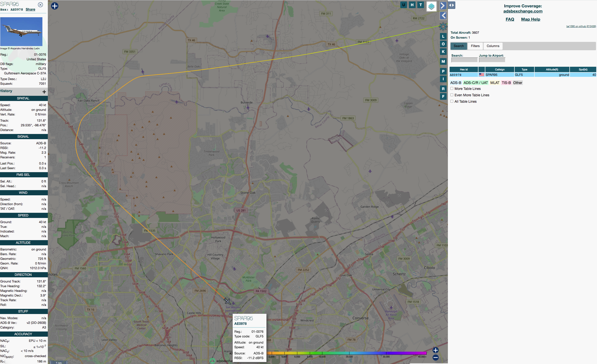The width and height of the screenshot is (597, 364).
Task: Enable All Table Lines checkbox
Action: pyautogui.click(x=452, y=101)
